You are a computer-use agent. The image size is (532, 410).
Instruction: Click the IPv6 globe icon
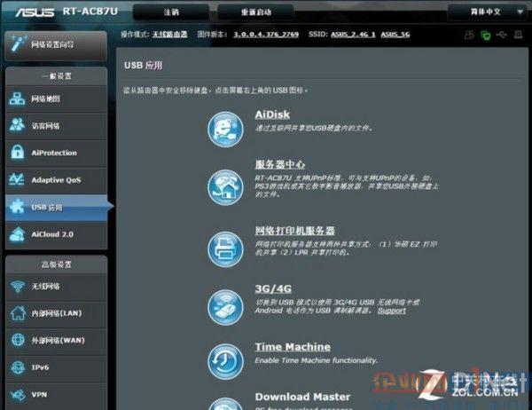click(x=18, y=367)
